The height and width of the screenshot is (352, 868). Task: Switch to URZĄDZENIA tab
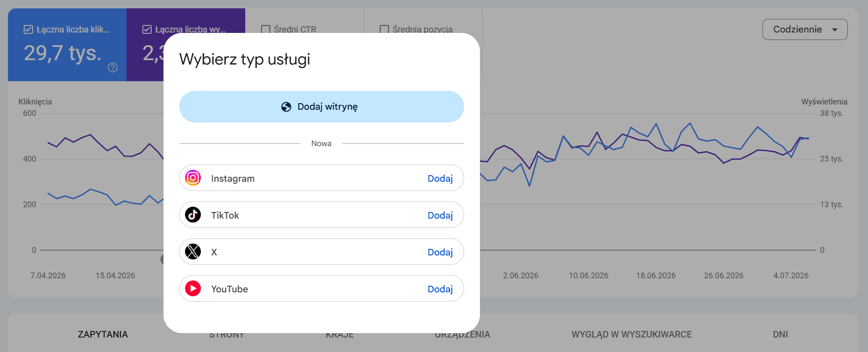(x=462, y=334)
